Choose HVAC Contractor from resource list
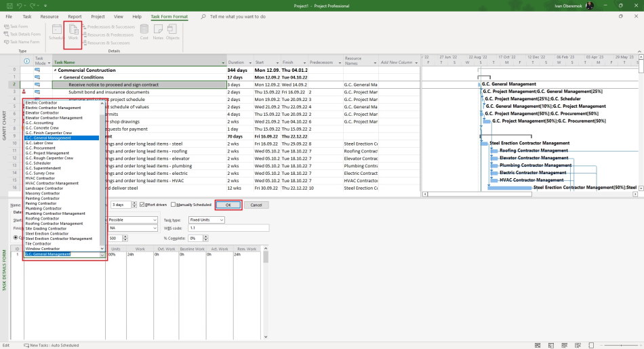Screen dimensions: 644x349 click(x=40, y=178)
